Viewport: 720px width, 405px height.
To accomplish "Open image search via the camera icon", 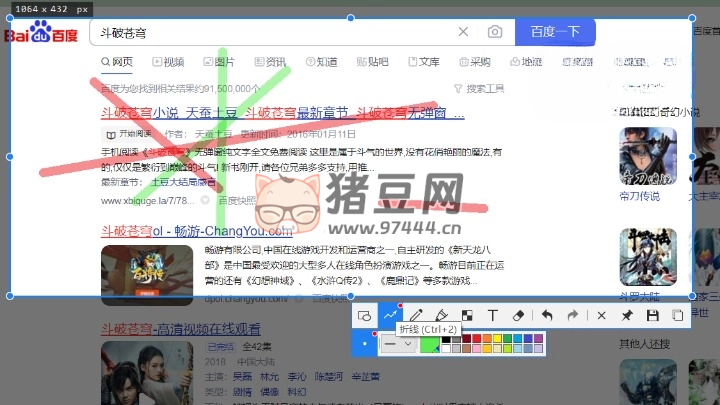I will [495, 32].
